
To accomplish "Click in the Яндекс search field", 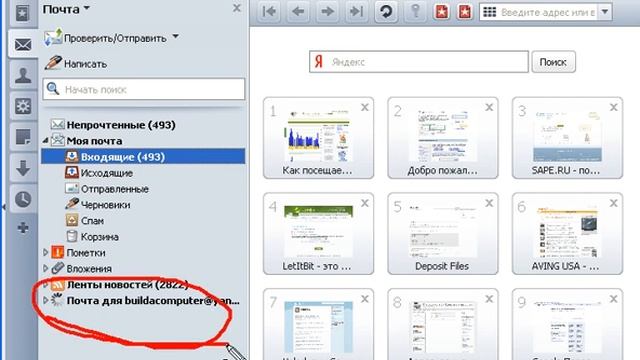I will pyautogui.click(x=419, y=62).
